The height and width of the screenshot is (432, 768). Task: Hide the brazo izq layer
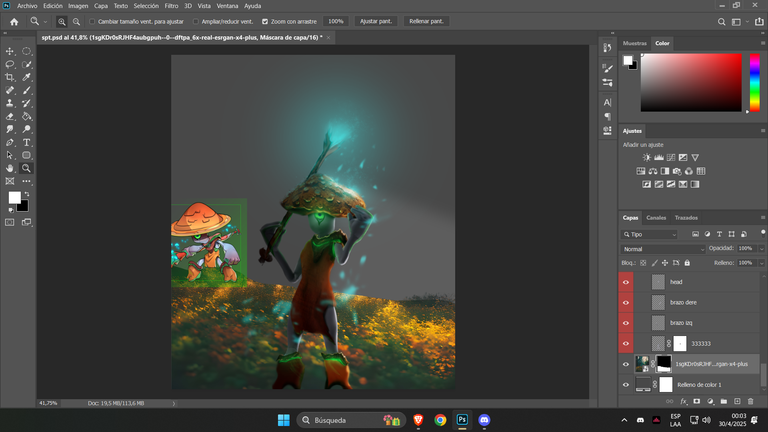pos(625,323)
